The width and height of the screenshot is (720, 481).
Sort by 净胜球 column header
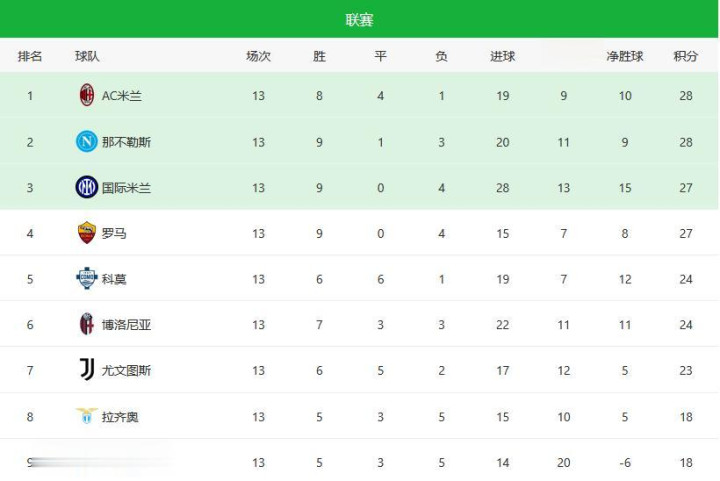(625, 57)
